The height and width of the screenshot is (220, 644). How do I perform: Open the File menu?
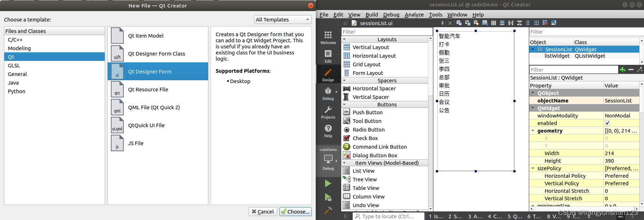coord(324,15)
